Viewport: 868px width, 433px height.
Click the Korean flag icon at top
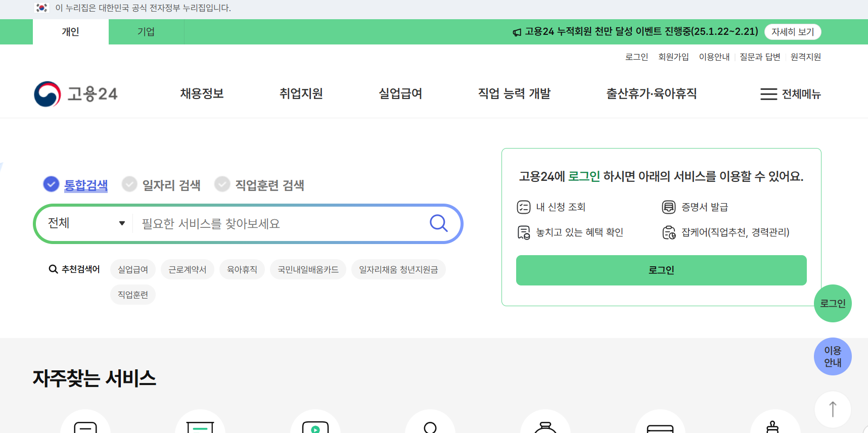tap(41, 8)
